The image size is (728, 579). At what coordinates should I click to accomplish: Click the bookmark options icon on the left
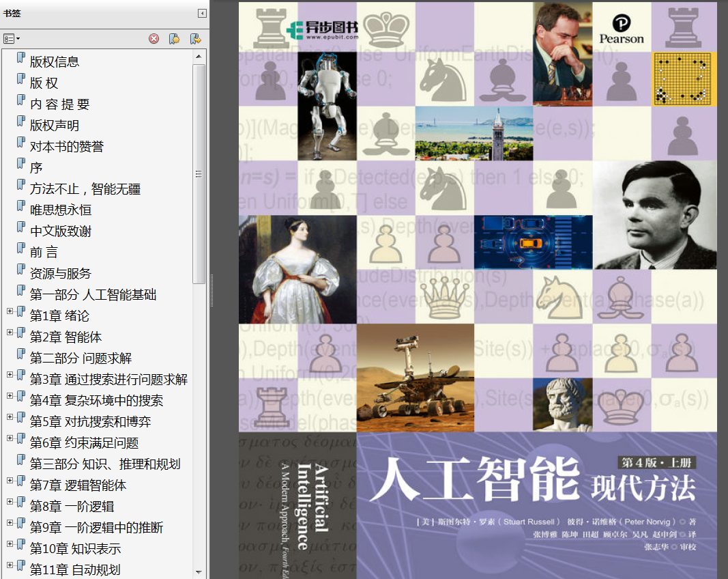pyautogui.click(x=9, y=39)
